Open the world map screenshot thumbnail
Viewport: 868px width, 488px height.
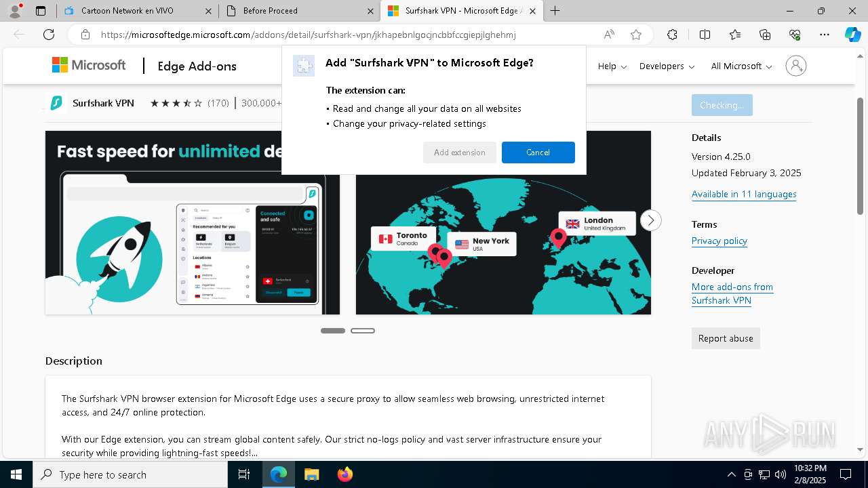[x=503, y=222]
